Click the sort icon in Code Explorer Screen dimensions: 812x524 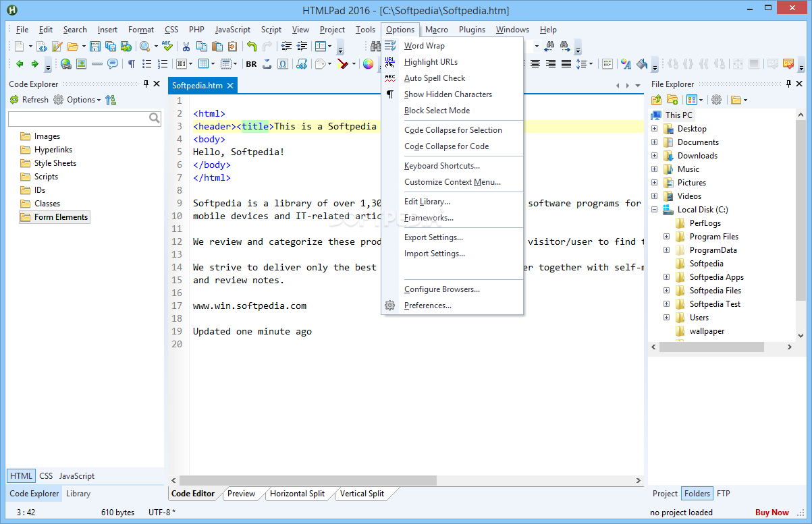pyautogui.click(x=111, y=100)
